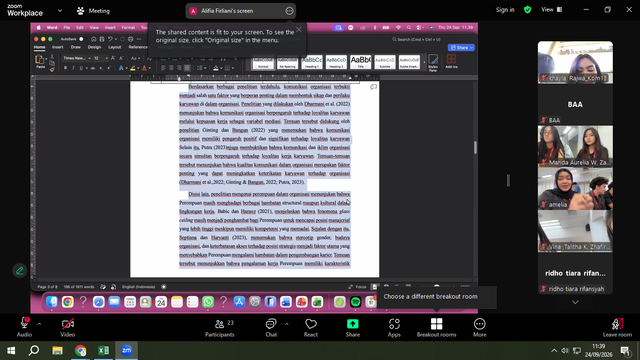
Task: Select the Meeting tab in Zoom header
Action: (94, 11)
